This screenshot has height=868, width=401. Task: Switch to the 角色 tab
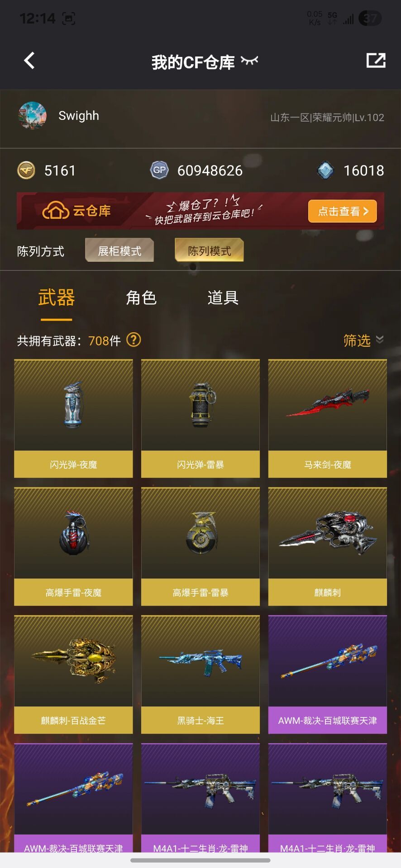(x=141, y=298)
